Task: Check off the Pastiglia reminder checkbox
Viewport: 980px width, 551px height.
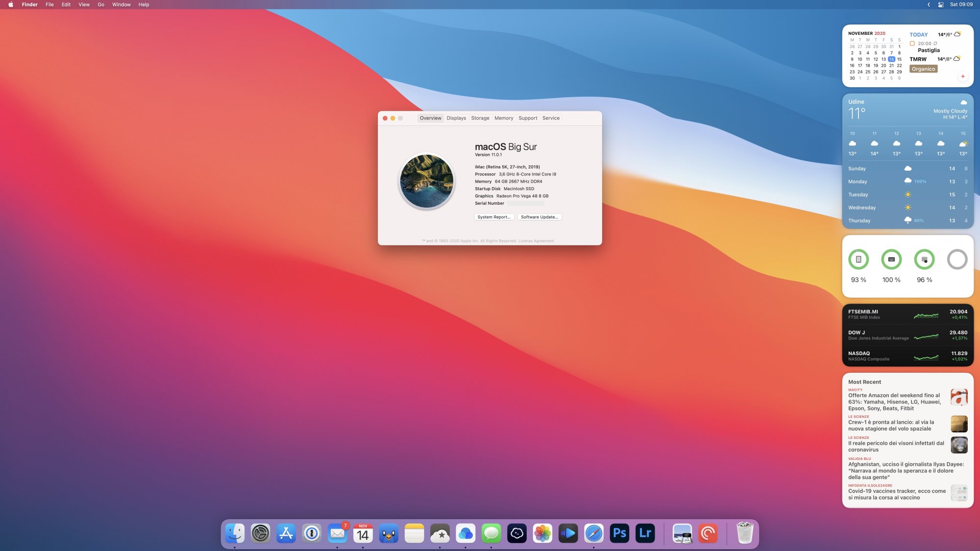Action: pos(912,44)
